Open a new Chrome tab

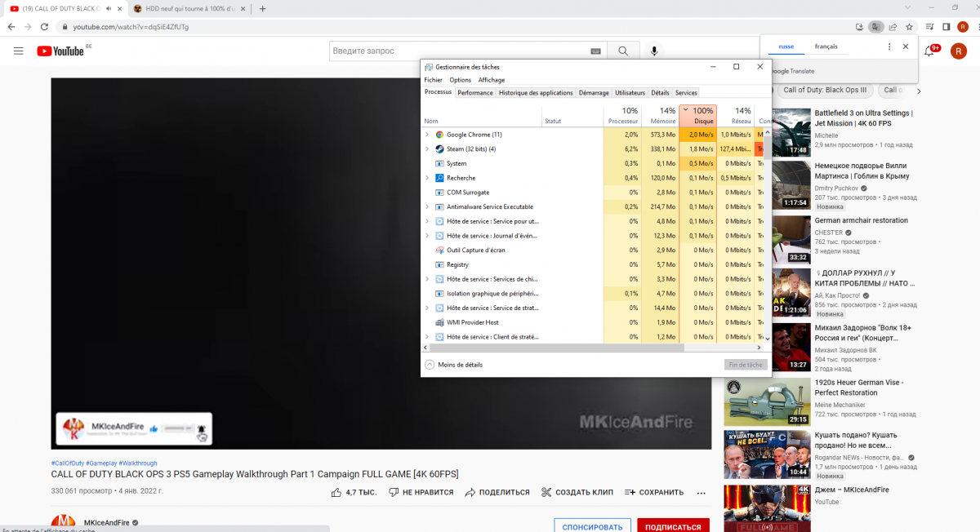262,8
